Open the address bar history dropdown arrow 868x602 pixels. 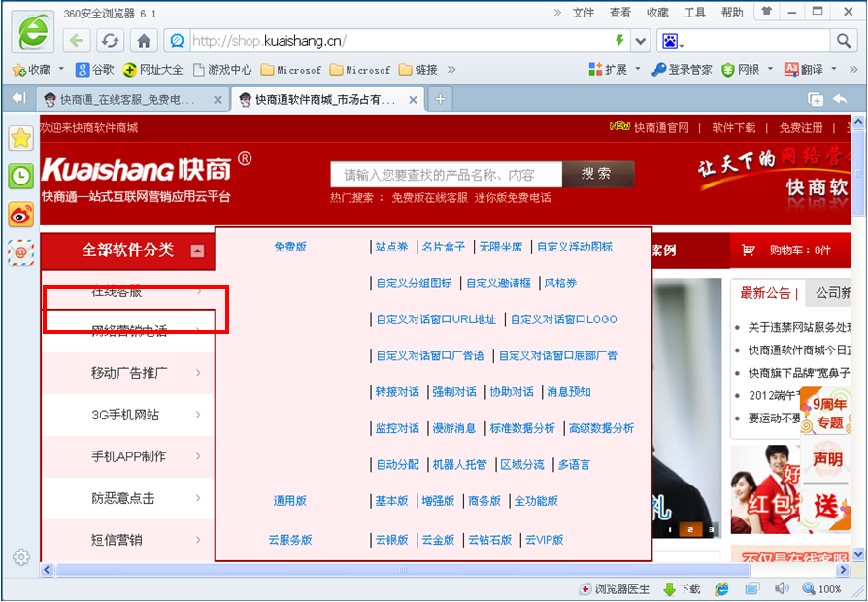pyautogui.click(x=641, y=41)
